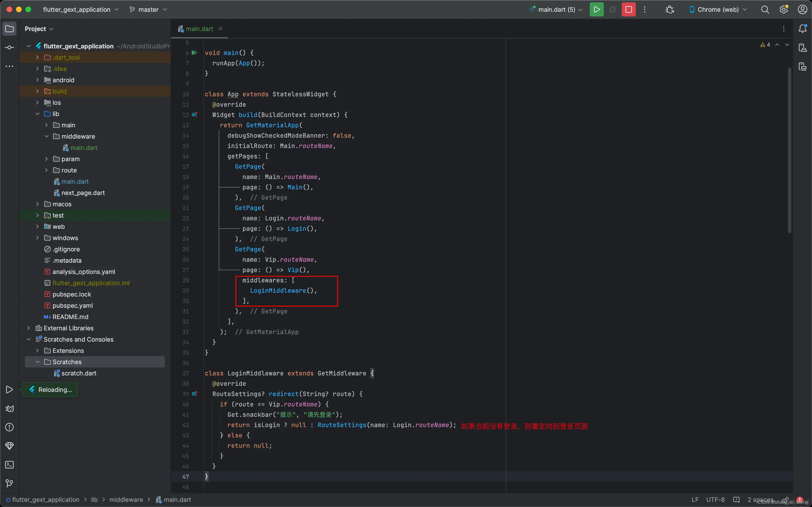812x507 pixels.
Task: Click the green Run button
Action: (x=596, y=9)
